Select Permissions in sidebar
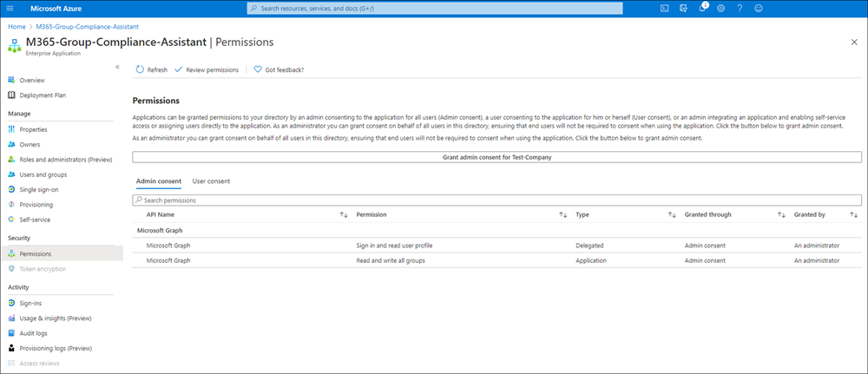The height and width of the screenshot is (374, 868). pyautogui.click(x=62, y=253)
